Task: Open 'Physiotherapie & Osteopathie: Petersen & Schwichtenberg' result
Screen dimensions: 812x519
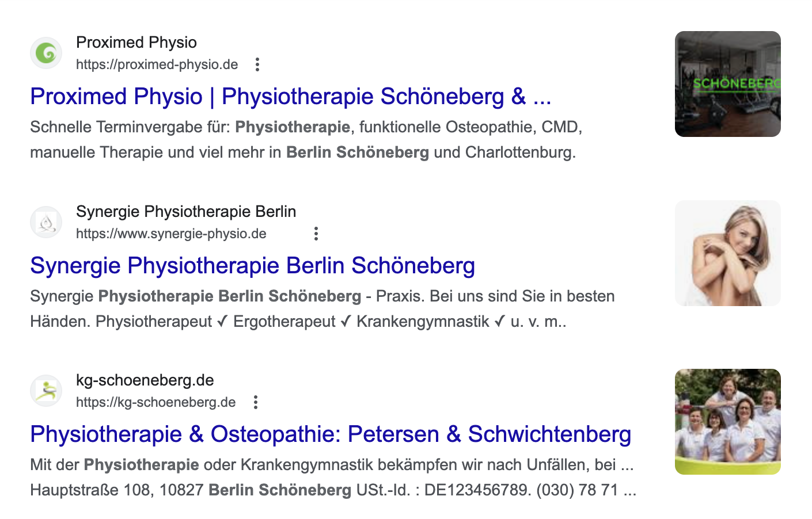Action: coord(331,434)
